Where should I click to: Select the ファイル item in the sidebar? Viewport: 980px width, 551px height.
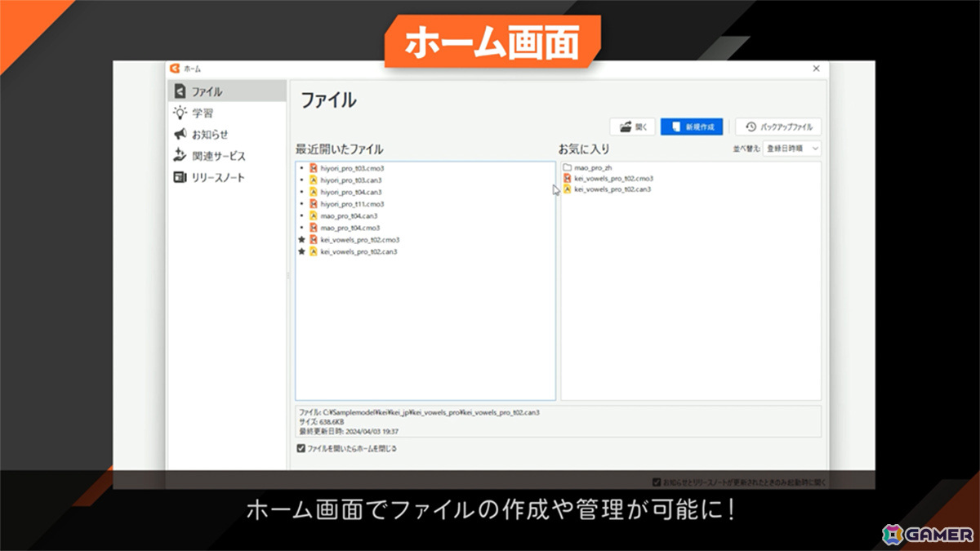(x=226, y=91)
